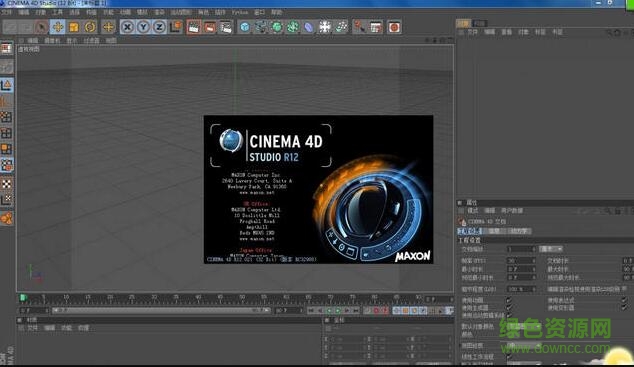
Task: Open 纹理 menu in the material manager
Action: (x=83, y=328)
